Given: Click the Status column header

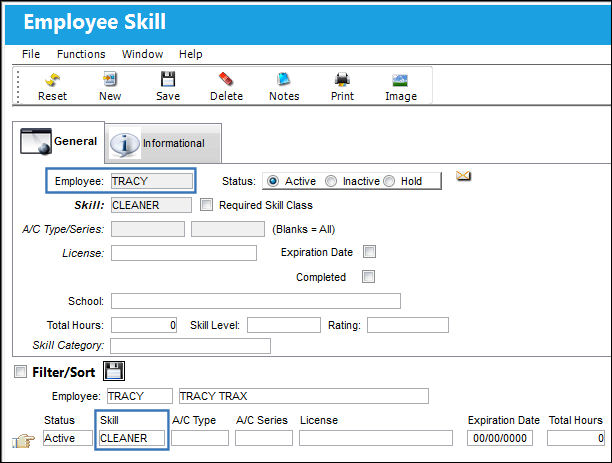Looking at the screenshot, I should coord(59,420).
